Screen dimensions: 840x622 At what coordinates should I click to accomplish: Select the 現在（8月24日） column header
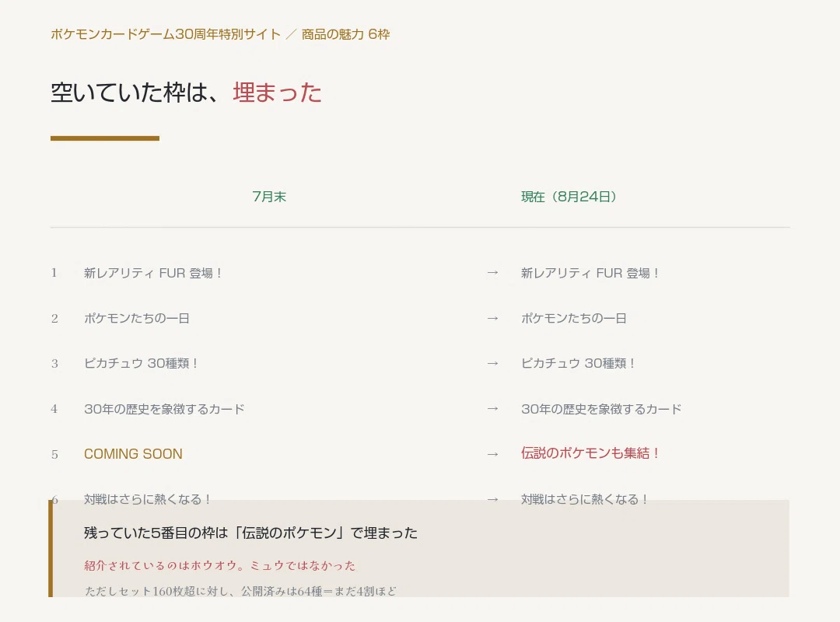tap(569, 197)
